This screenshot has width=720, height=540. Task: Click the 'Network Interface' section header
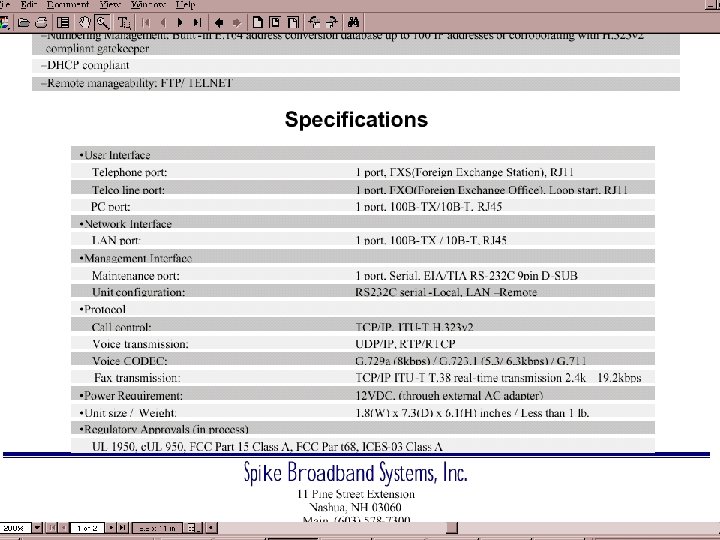point(126,224)
